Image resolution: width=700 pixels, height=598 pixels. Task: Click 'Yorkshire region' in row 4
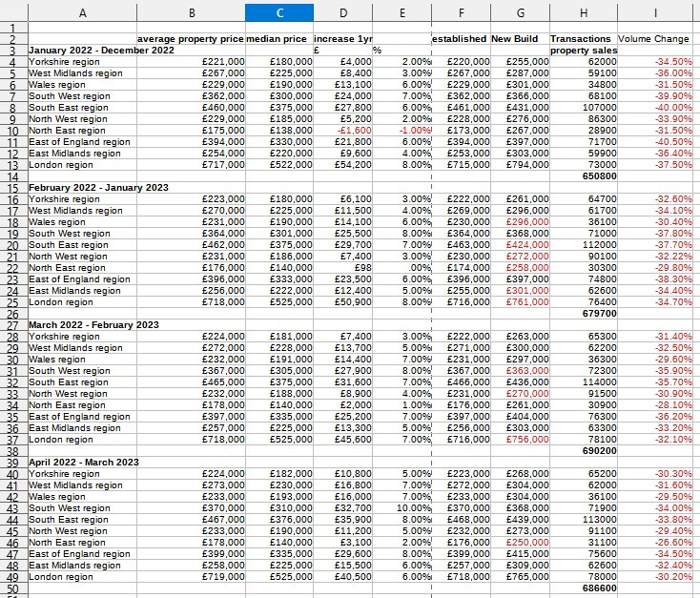[83, 62]
